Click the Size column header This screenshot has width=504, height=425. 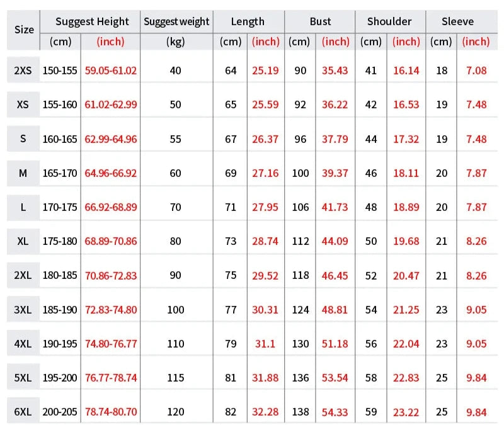click(24, 30)
